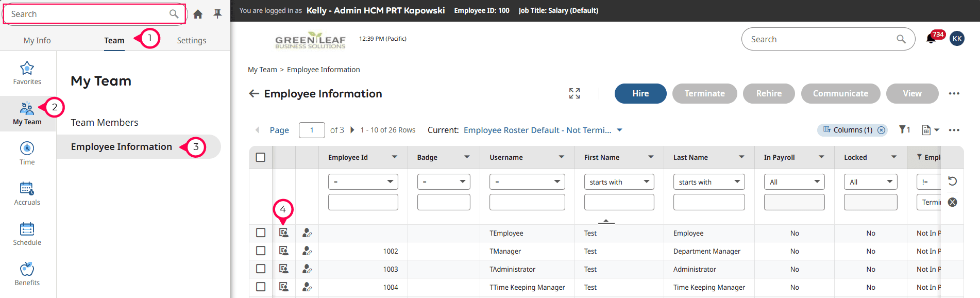Open the Benefits apple icon in the sidebar
Screen dimensions: 980x298
pyautogui.click(x=27, y=269)
